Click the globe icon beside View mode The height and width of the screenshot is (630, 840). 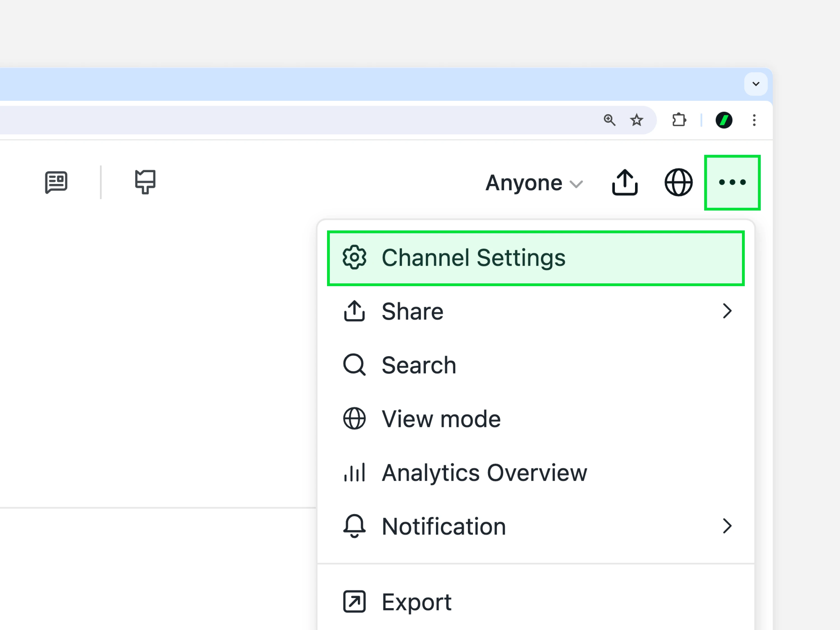tap(354, 419)
